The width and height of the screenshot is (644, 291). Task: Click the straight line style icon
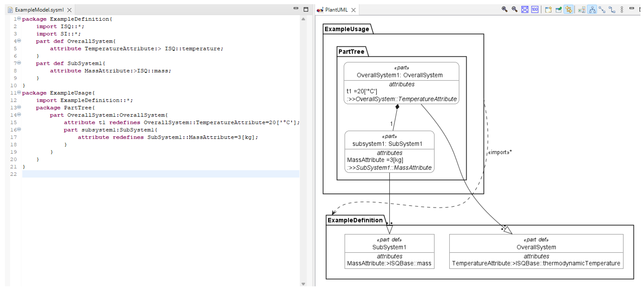(x=602, y=10)
